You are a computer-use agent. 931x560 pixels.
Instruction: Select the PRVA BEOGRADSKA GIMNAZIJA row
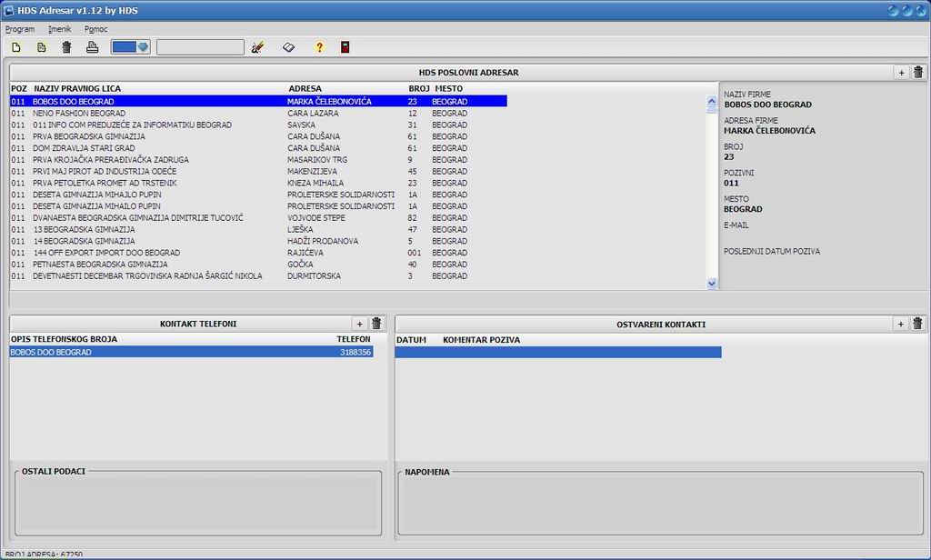pos(258,136)
